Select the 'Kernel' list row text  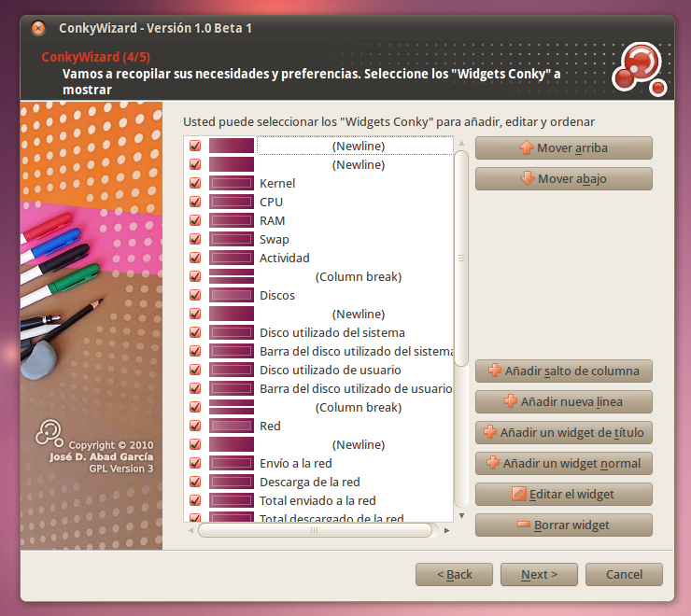point(277,183)
